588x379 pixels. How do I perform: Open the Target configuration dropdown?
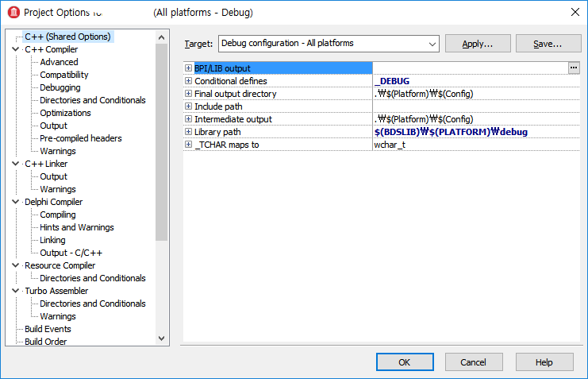(432, 44)
